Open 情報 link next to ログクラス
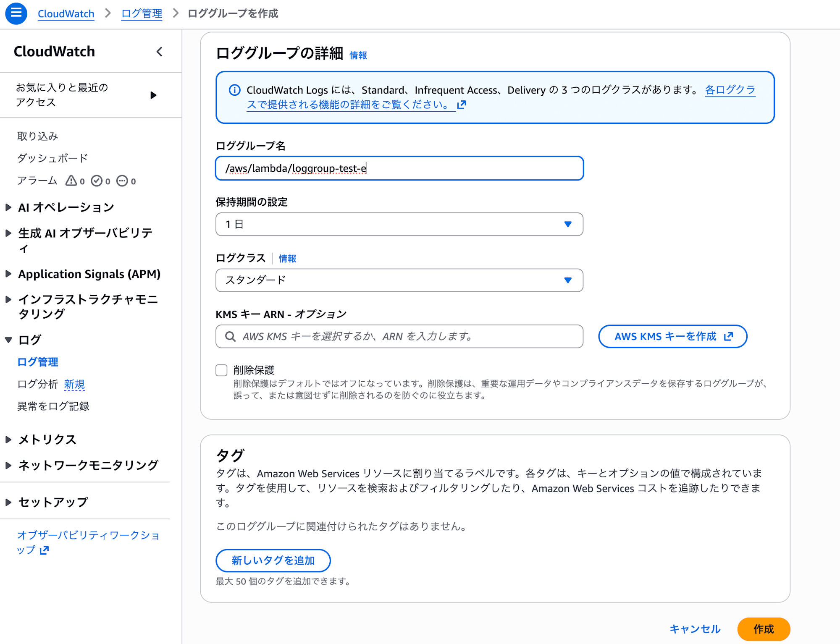Image resolution: width=840 pixels, height=644 pixels. click(287, 259)
